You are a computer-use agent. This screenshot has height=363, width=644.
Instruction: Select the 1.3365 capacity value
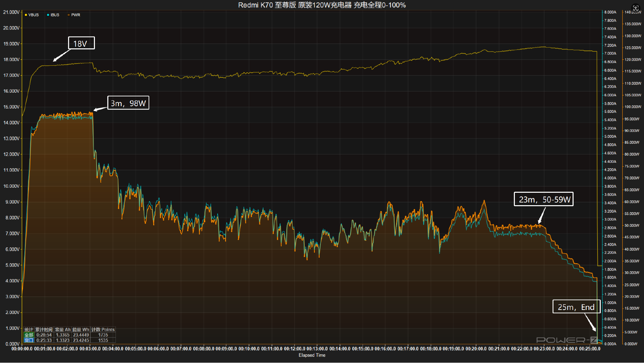click(63, 335)
